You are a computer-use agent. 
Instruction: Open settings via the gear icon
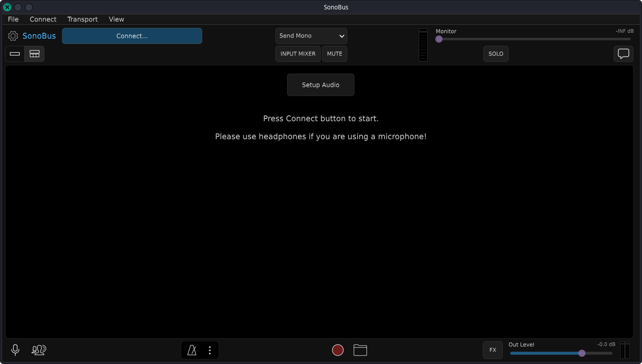coord(13,36)
